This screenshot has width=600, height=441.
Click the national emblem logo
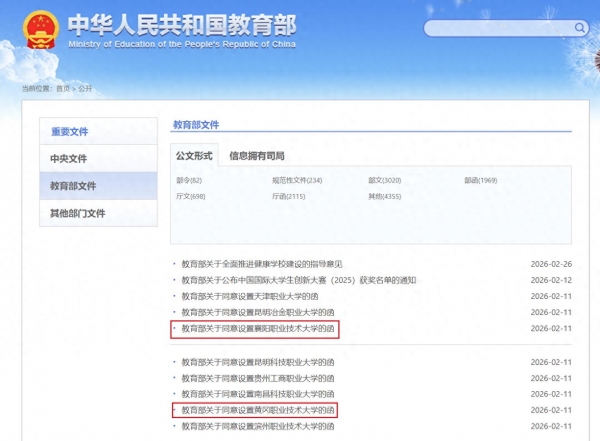coord(39,30)
